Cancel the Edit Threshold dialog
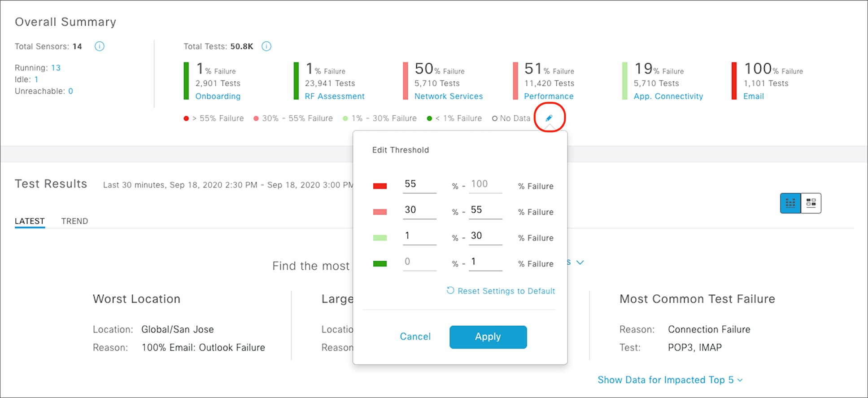The width and height of the screenshot is (868, 398). [x=415, y=337]
